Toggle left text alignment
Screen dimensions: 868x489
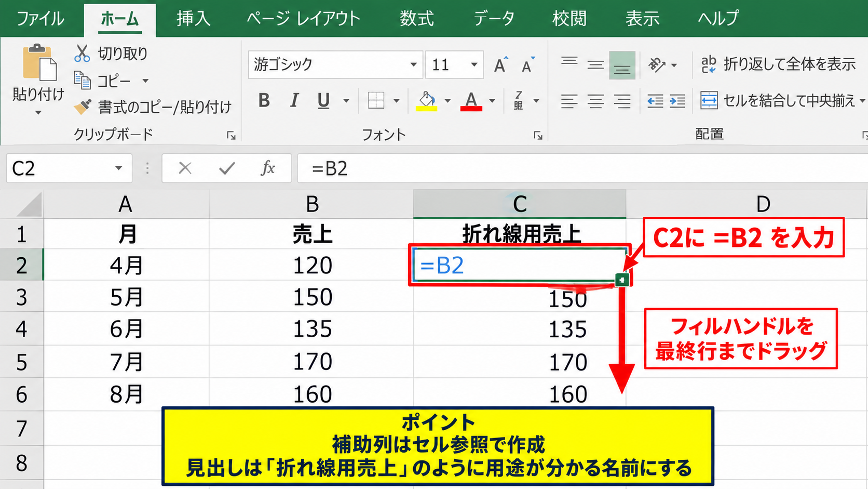click(569, 101)
